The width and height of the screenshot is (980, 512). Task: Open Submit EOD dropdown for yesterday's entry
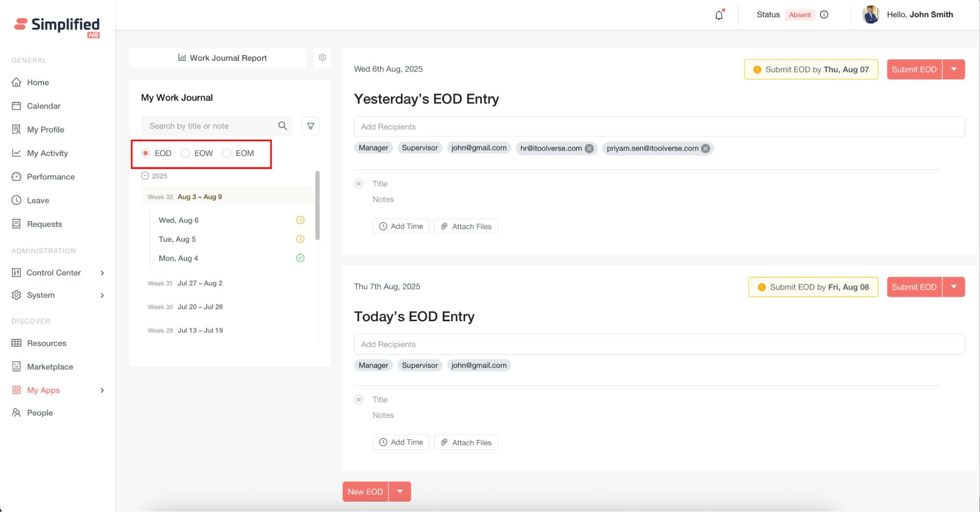954,69
